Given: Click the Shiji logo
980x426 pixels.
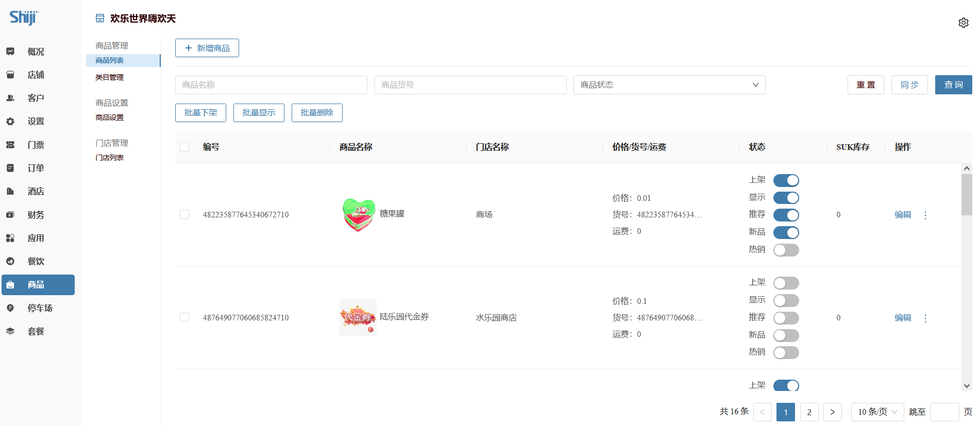Looking at the screenshot, I should click(x=24, y=18).
